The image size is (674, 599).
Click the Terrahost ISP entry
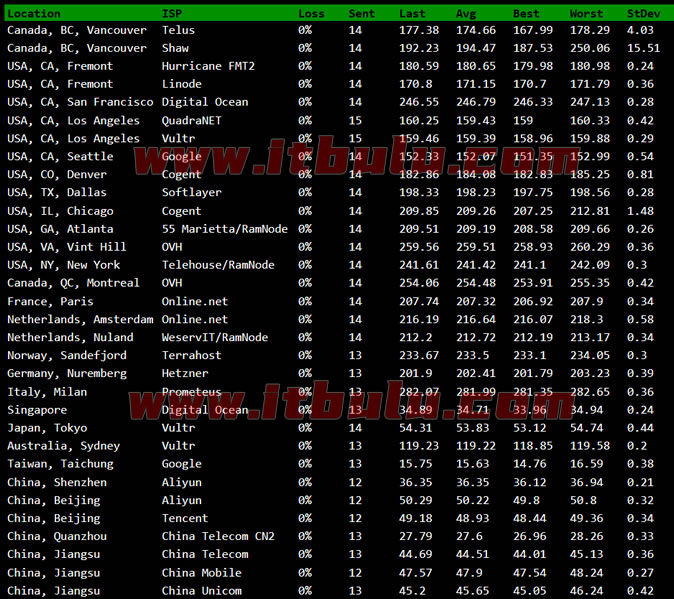point(191,356)
